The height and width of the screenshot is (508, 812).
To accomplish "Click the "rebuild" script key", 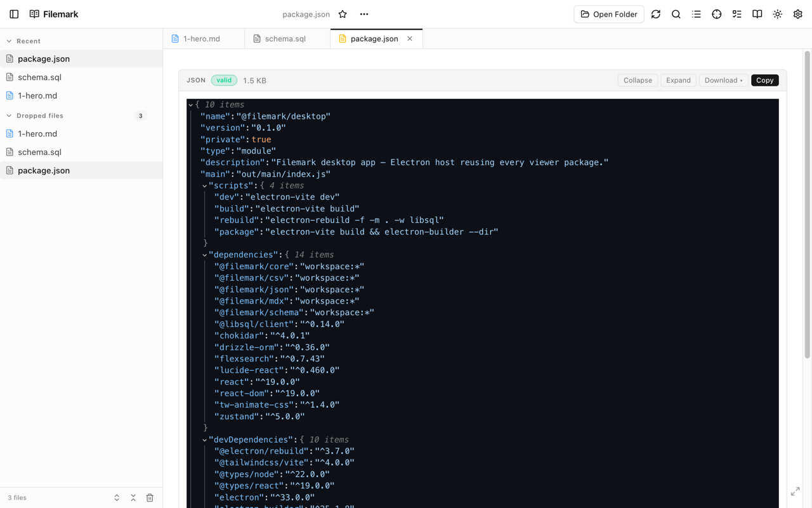I will (x=237, y=220).
